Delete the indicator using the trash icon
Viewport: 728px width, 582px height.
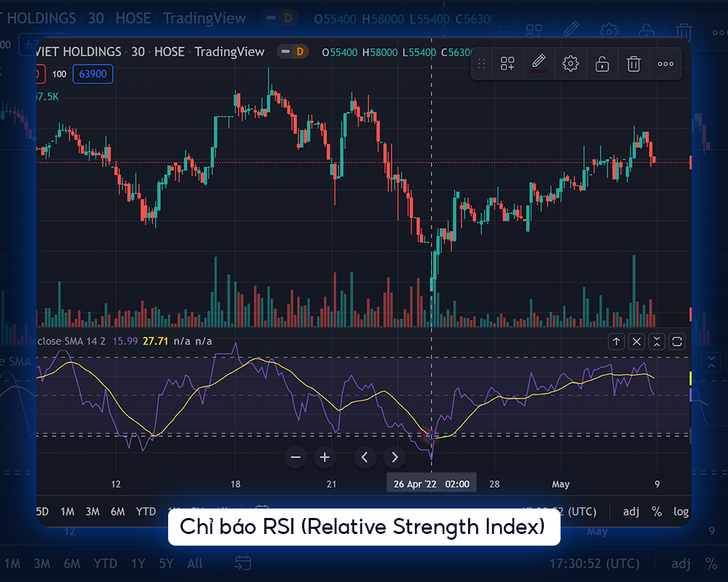click(x=633, y=63)
